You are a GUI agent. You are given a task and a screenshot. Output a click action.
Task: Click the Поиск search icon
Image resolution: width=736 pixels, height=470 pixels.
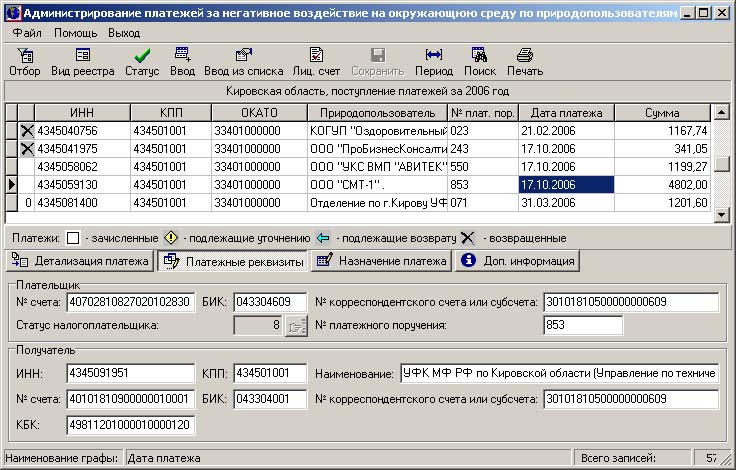click(479, 61)
